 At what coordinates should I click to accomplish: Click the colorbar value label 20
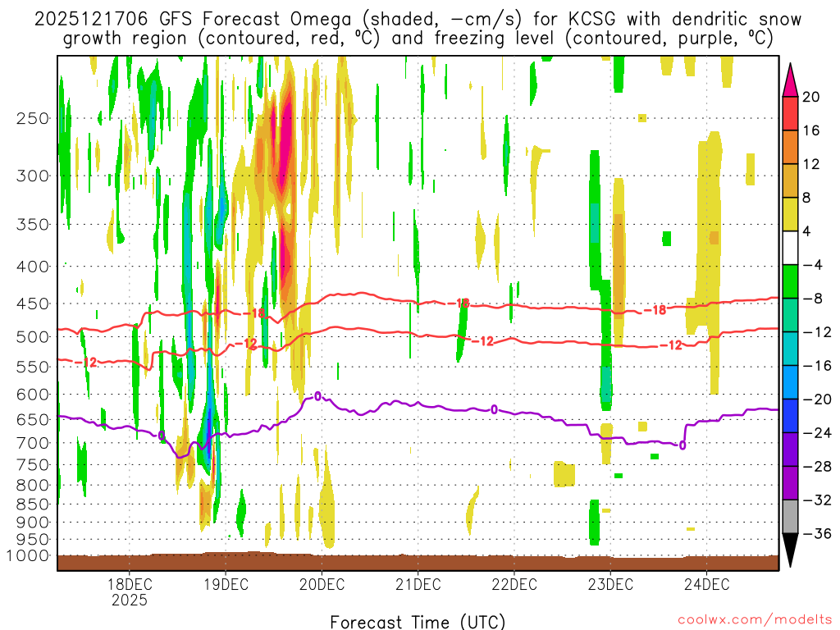(811, 97)
